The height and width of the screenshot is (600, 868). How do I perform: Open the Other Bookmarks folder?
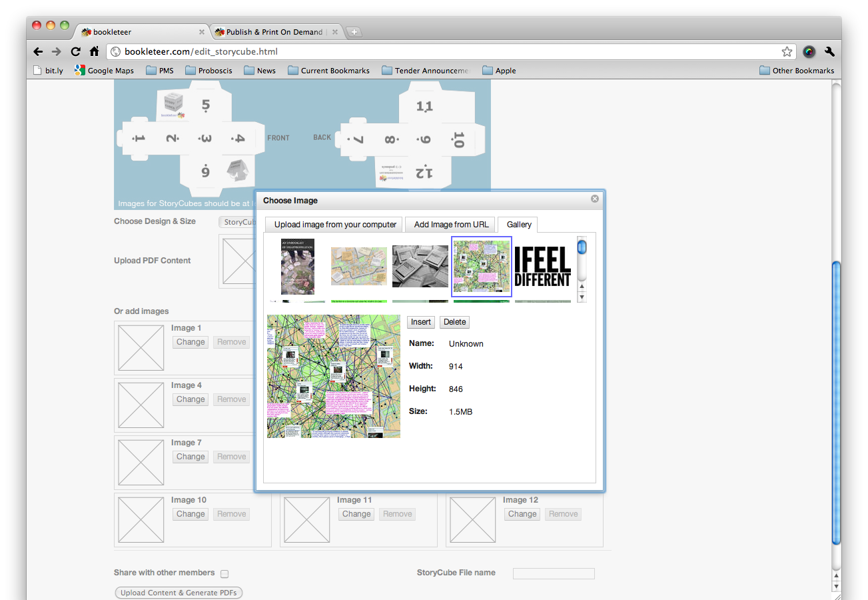pos(797,71)
